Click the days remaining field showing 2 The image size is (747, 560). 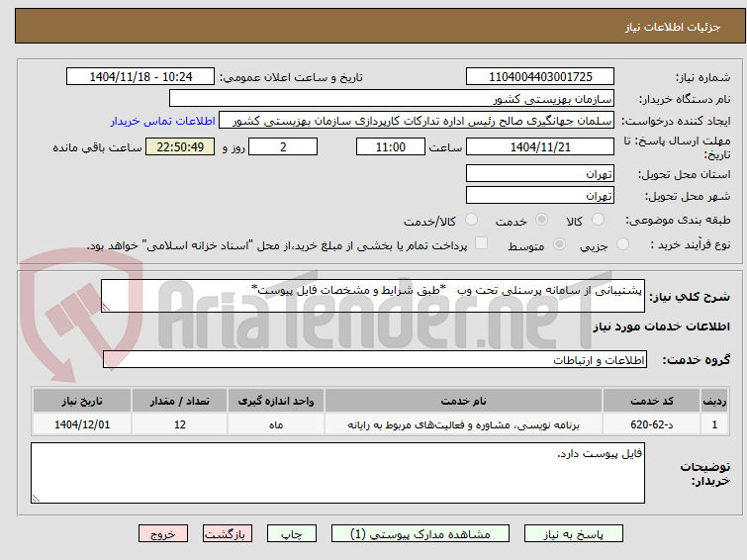[283, 146]
